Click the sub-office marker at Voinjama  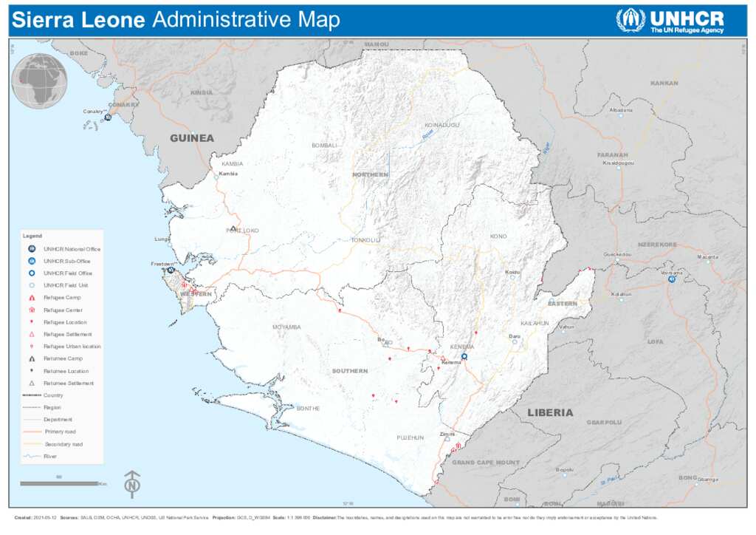click(x=672, y=279)
